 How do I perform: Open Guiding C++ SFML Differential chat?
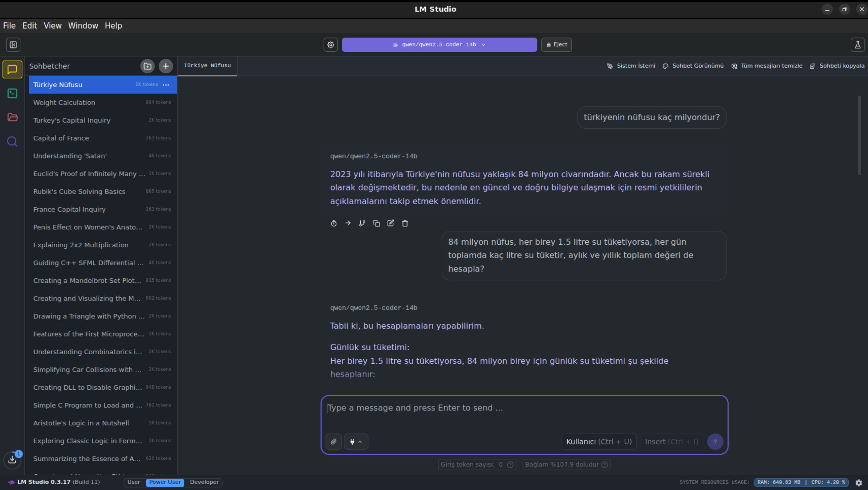point(102,263)
